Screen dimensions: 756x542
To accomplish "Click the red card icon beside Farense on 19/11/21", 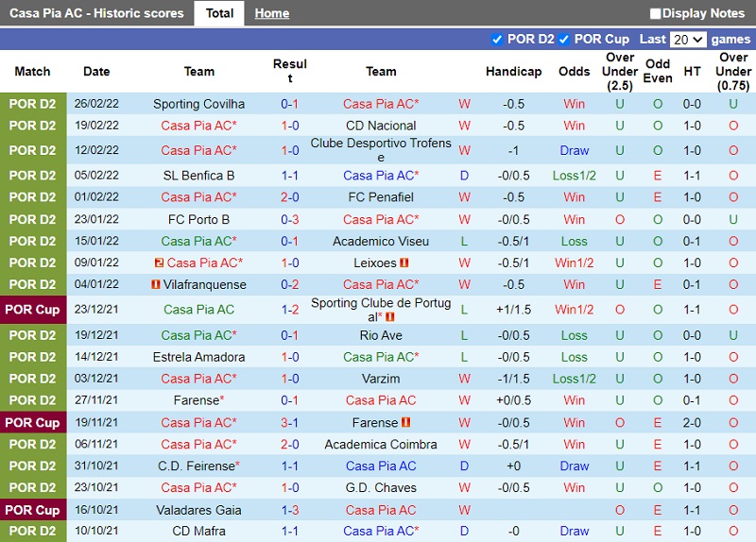I will [406, 423].
